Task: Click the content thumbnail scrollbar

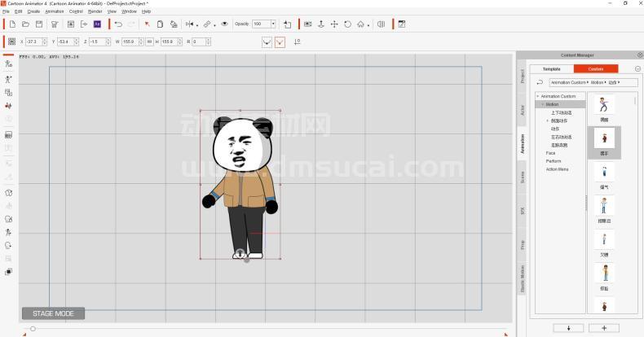Action: [x=635, y=101]
